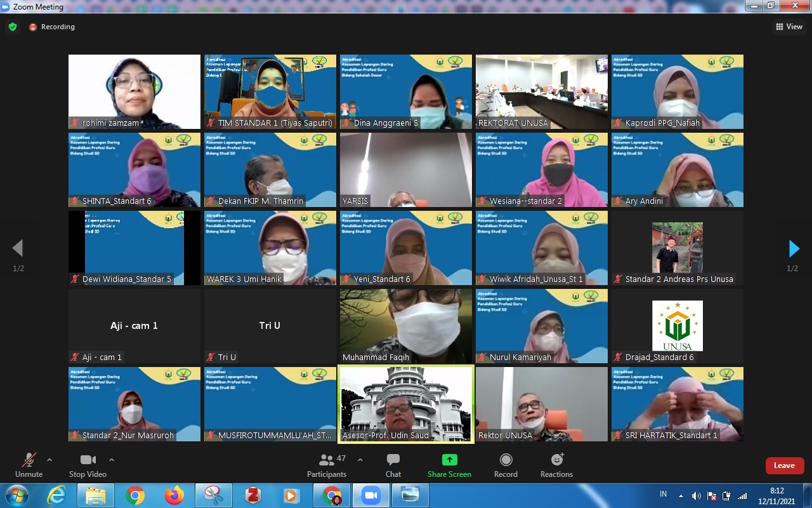812x508 pixels.
Task: Expand video options arrow beside Stop Video
Action: point(112,460)
